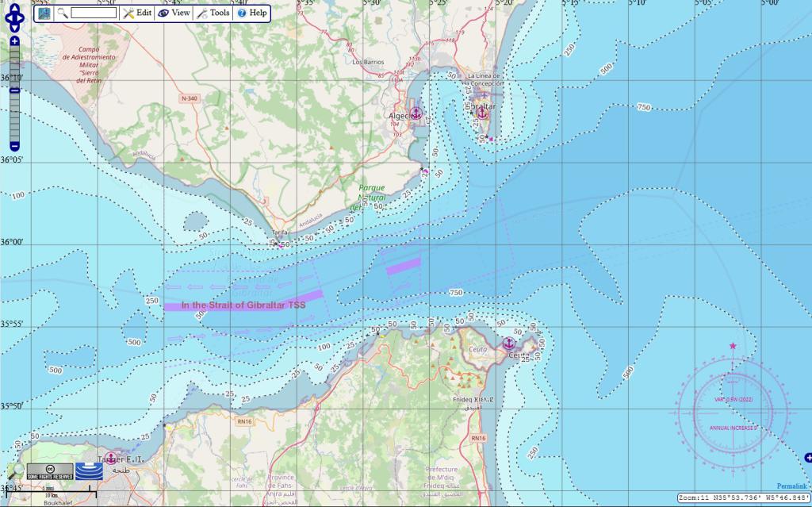Click the Gibraltar harbour anchor marker
812x507 pixels.
(x=483, y=117)
